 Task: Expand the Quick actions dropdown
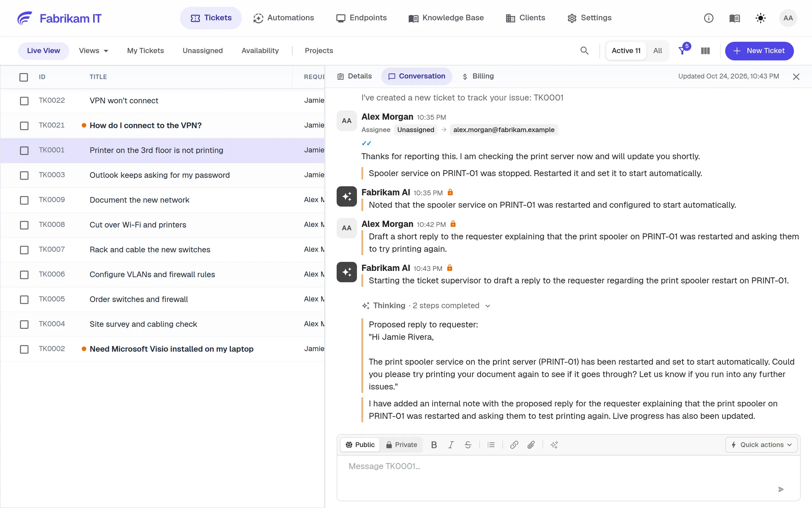pos(761,445)
